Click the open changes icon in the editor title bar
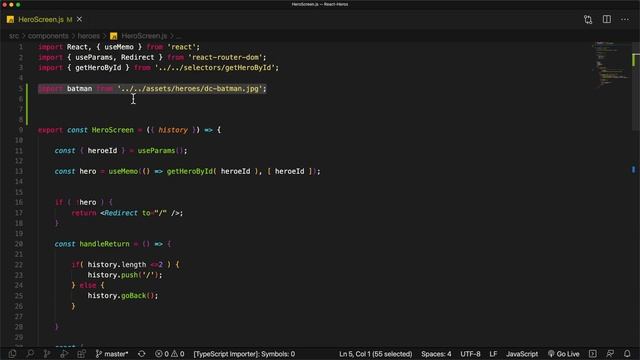This screenshot has width=640, height=360. click(x=588, y=20)
